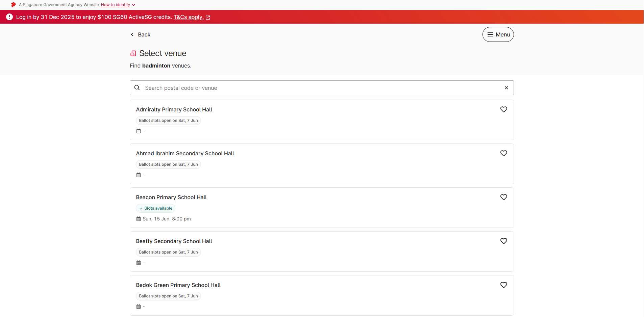Click the Select venue building icon
Image resolution: width=644 pixels, height=317 pixels.
click(x=133, y=53)
